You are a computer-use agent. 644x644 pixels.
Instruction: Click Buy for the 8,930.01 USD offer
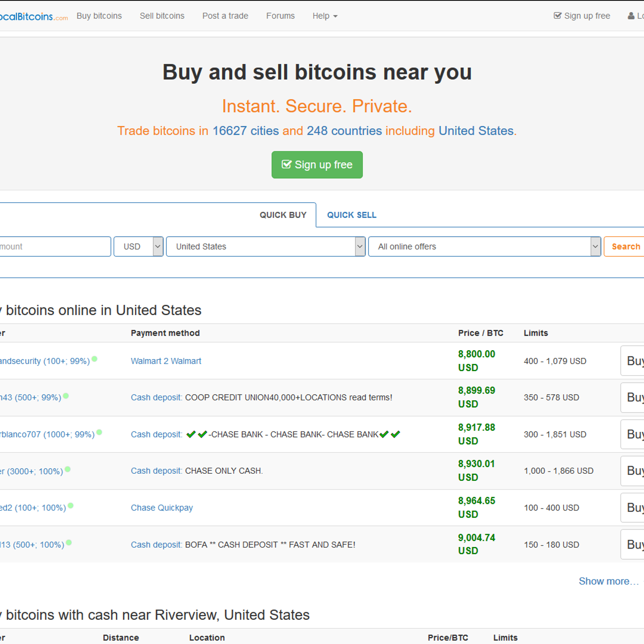[633, 471]
